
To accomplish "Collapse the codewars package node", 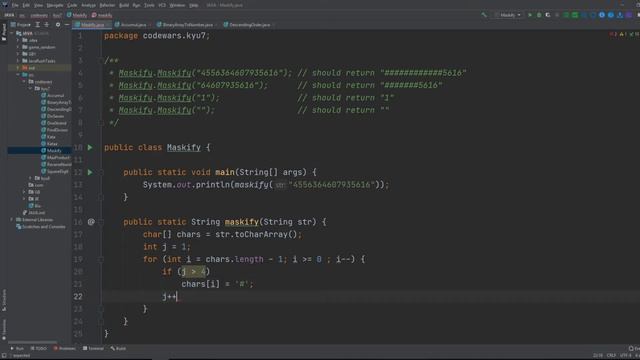I will [24, 82].
